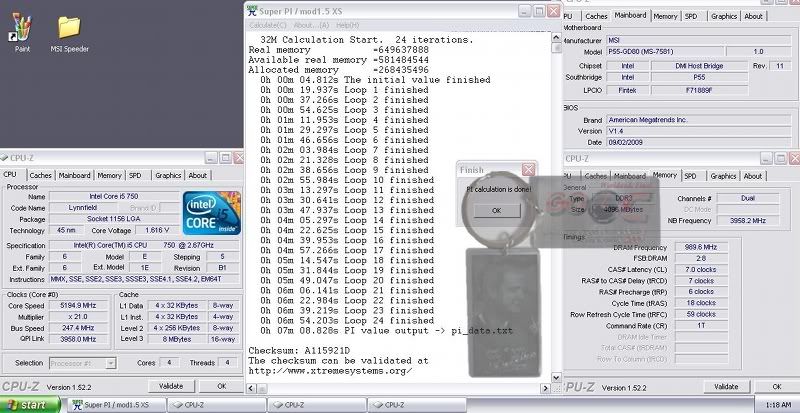Switch to Mainboard tab in bottom-left CPU-Z
800x413 pixels.
pos(74,175)
